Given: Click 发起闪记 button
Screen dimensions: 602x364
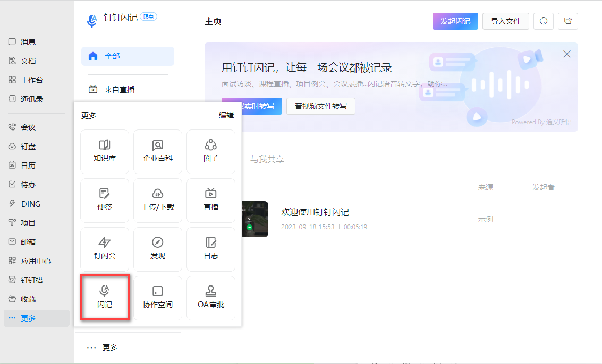Looking at the screenshot, I should [455, 21].
